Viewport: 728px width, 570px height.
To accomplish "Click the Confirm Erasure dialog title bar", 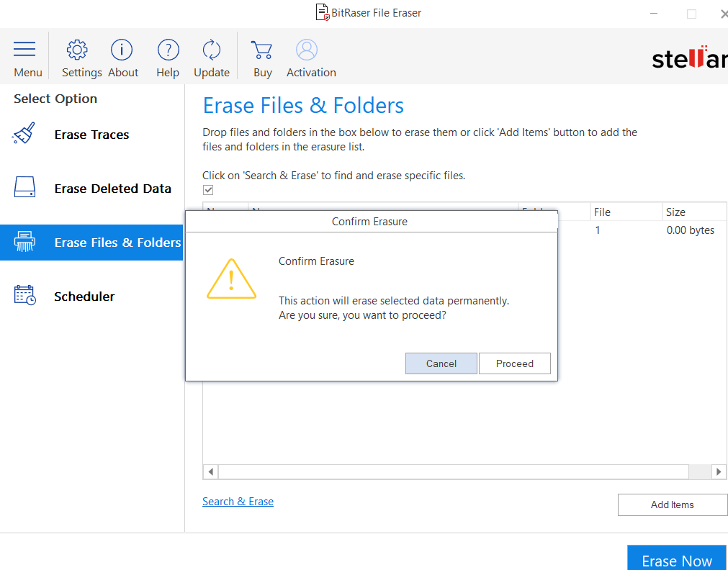I will click(x=372, y=222).
